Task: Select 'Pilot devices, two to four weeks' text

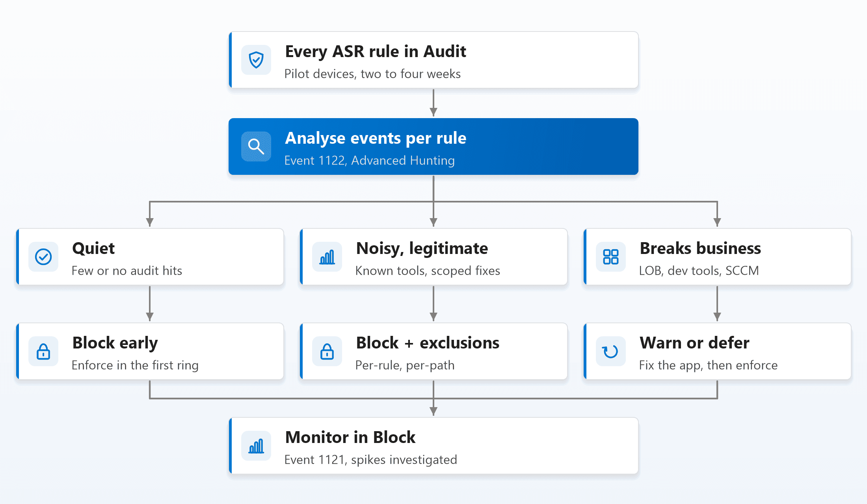Action: 372,74
